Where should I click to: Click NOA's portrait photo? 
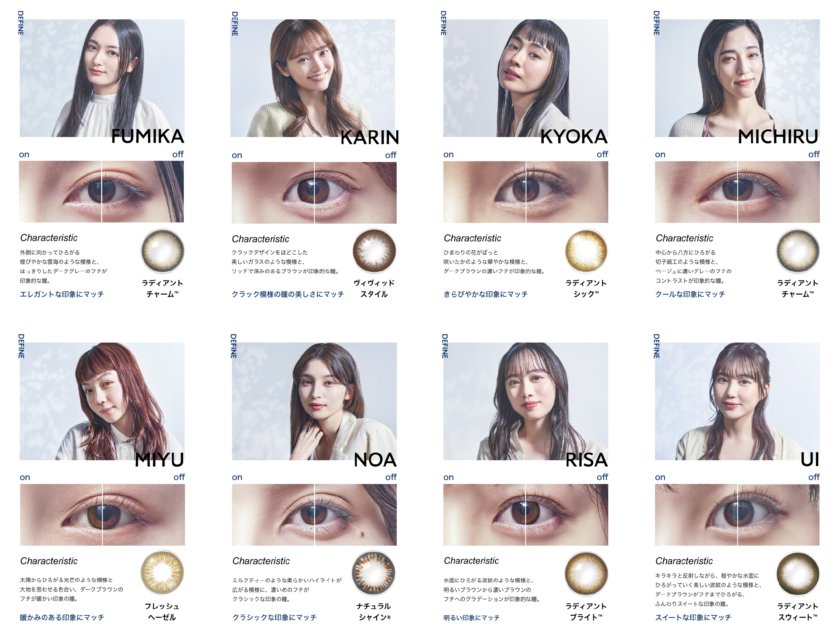(314, 401)
